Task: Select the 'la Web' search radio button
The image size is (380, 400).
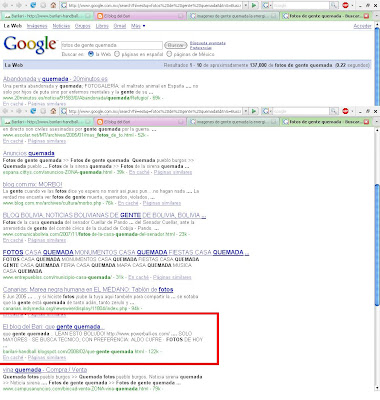Action: tap(91, 54)
